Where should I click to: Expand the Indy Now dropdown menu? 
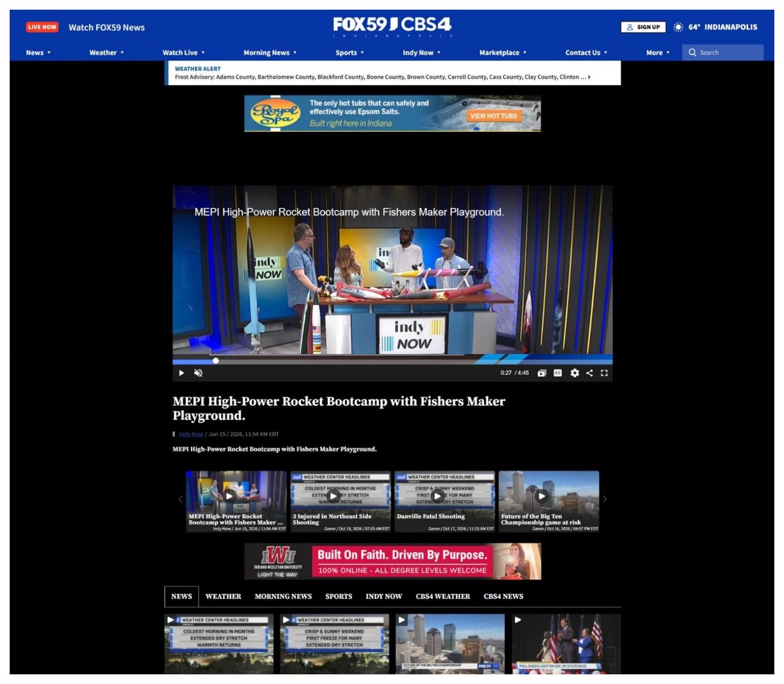pyautogui.click(x=421, y=52)
